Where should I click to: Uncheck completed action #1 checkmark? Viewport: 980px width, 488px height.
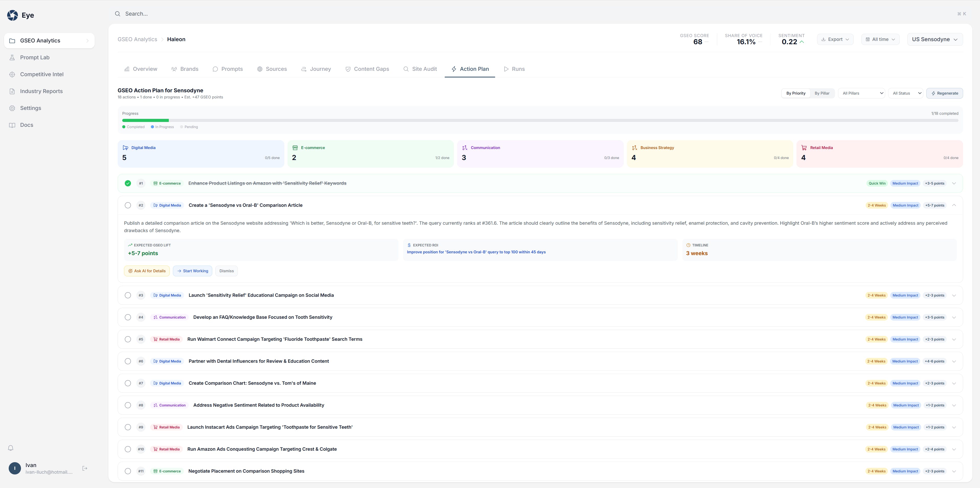coord(128,183)
